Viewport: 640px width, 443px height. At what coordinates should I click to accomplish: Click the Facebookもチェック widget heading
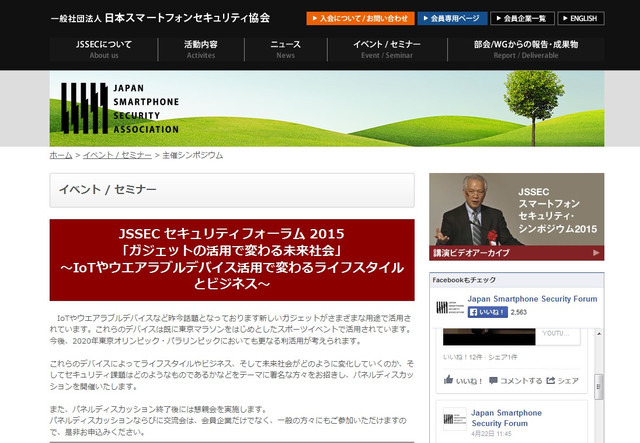tap(464, 280)
